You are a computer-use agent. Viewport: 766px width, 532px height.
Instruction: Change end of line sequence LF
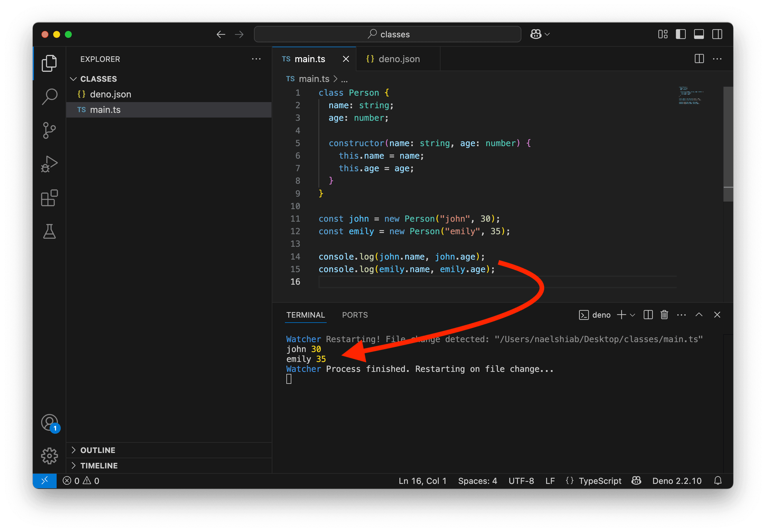click(550, 480)
